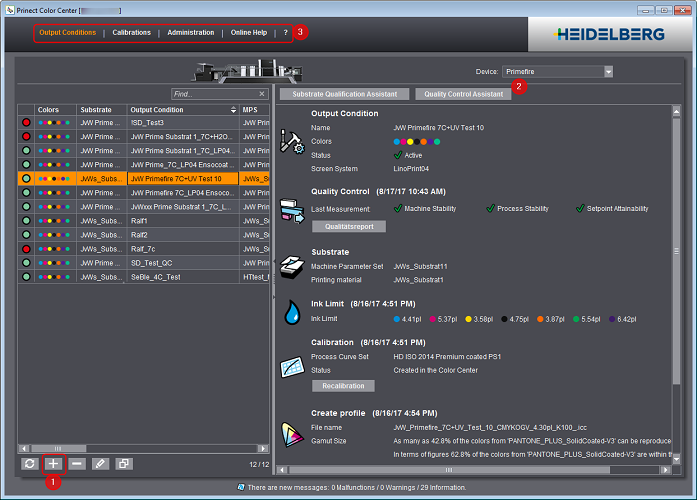This screenshot has height=500, width=697.
Task: Click the orange ink limit swatch 3.87pl
Action: tap(540, 319)
